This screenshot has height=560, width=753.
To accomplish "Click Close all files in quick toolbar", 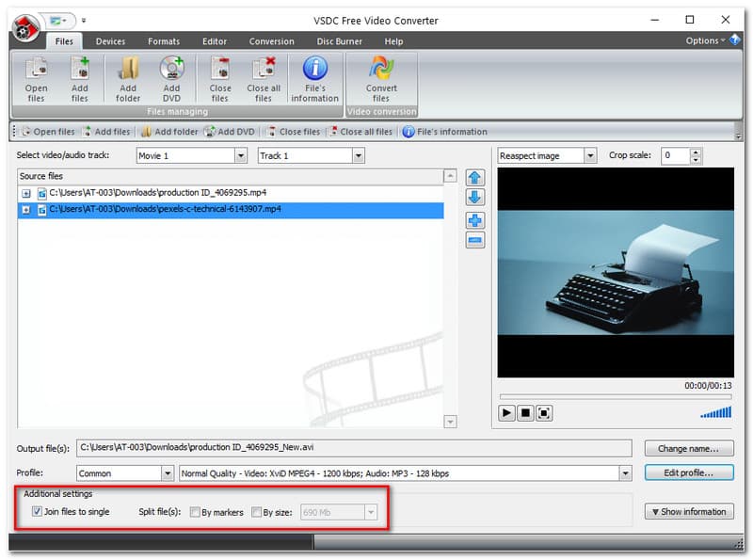I will [x=360, y=132].
